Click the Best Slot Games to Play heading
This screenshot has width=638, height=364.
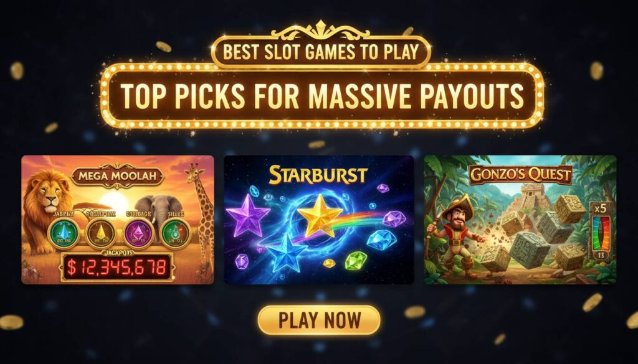(321, 52)
